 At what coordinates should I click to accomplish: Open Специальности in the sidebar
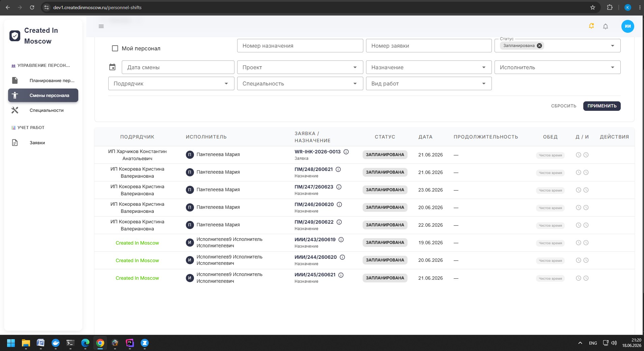click(x=43, y=110)
